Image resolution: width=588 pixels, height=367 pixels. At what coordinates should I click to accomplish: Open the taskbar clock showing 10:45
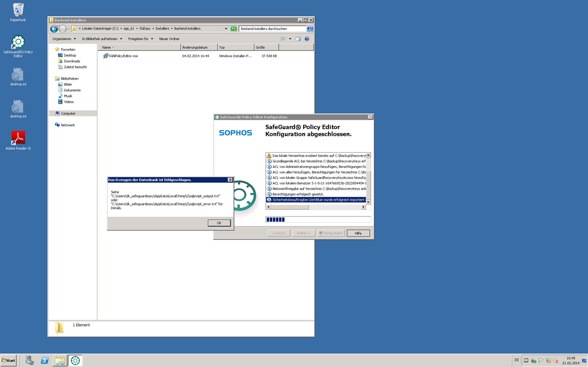(x=571, y=360)
